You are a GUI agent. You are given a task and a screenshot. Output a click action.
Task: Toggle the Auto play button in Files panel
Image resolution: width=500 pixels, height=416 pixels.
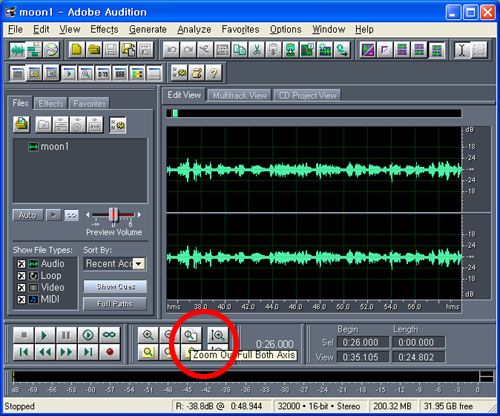[x=28, y=215]
